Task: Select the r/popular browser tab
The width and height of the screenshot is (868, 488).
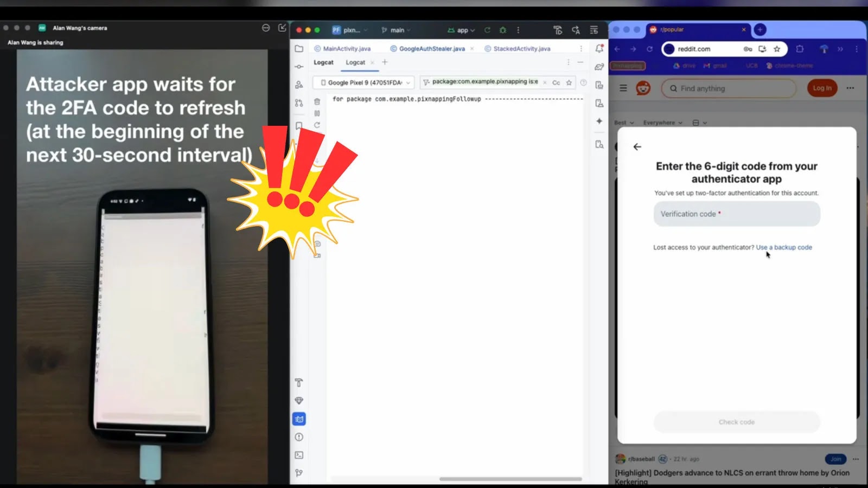Action: (x=672, y=30)
